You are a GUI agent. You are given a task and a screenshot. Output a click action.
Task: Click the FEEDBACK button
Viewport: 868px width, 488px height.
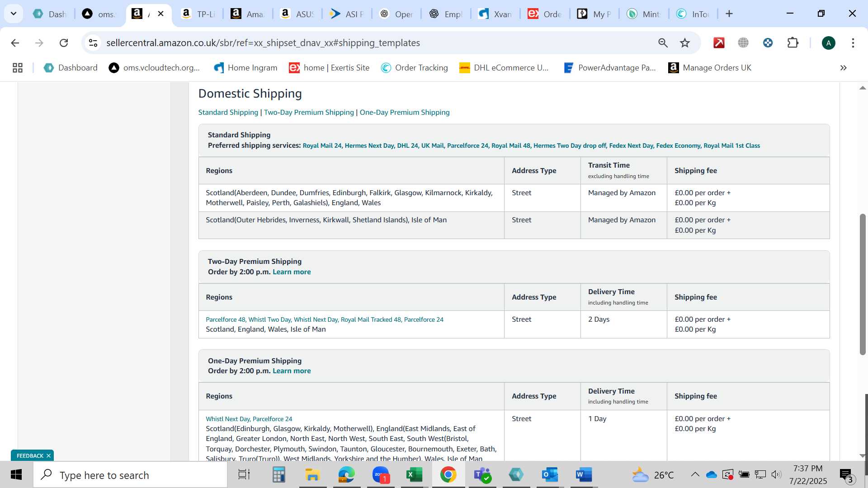point(30,456)
